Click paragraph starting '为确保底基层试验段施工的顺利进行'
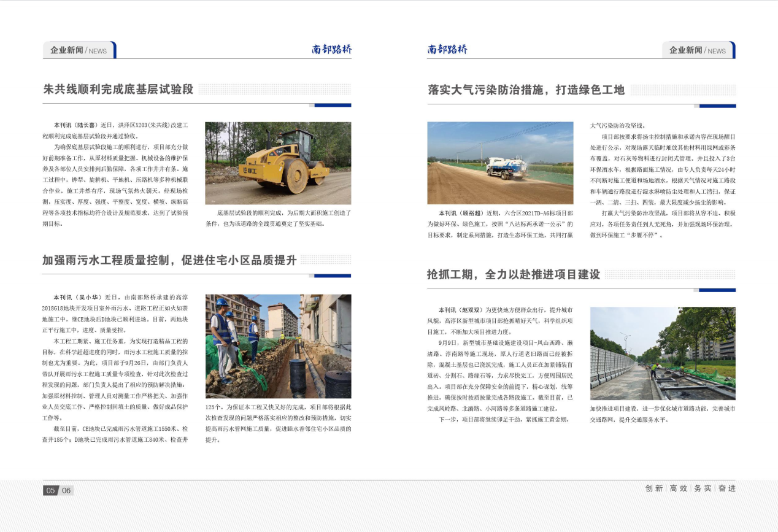Viewport: 778px width, 532px height. pyautogui.click(x=115, y=185)
